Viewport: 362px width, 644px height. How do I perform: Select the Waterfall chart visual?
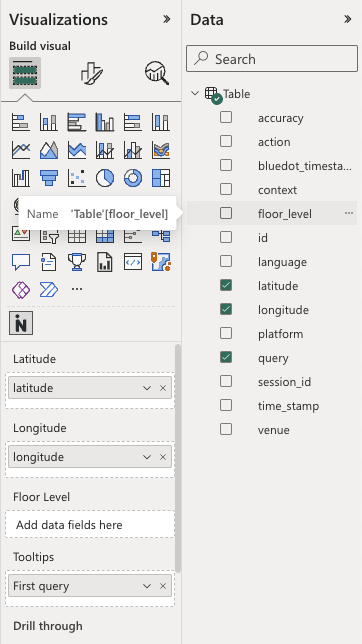21,178
